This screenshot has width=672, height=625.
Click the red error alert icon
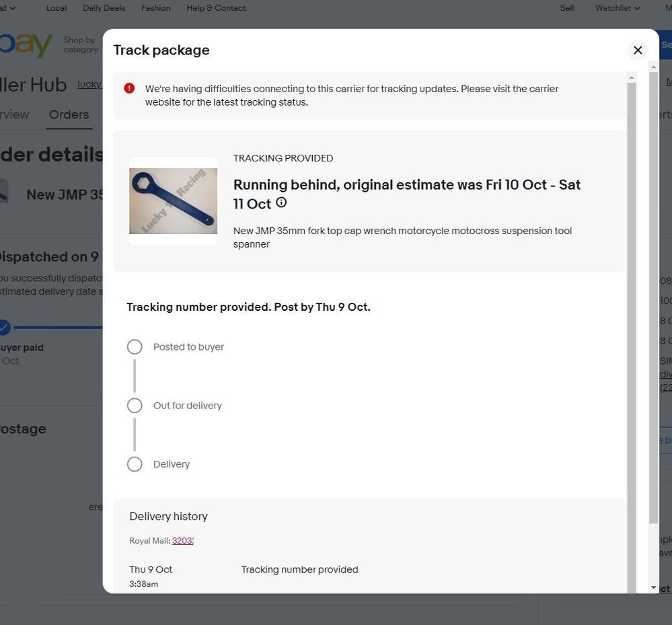[129, 88]
